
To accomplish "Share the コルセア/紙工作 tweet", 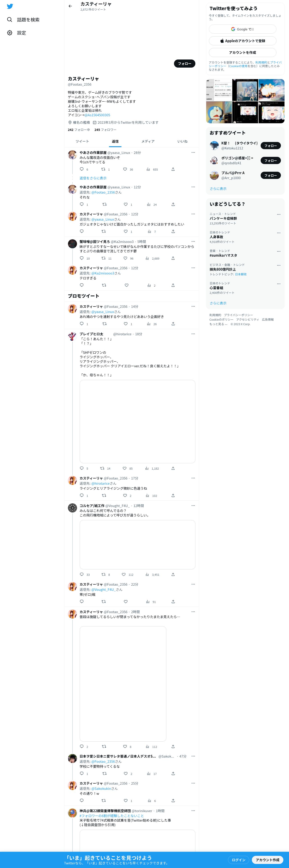I will (x=173, y=575).
